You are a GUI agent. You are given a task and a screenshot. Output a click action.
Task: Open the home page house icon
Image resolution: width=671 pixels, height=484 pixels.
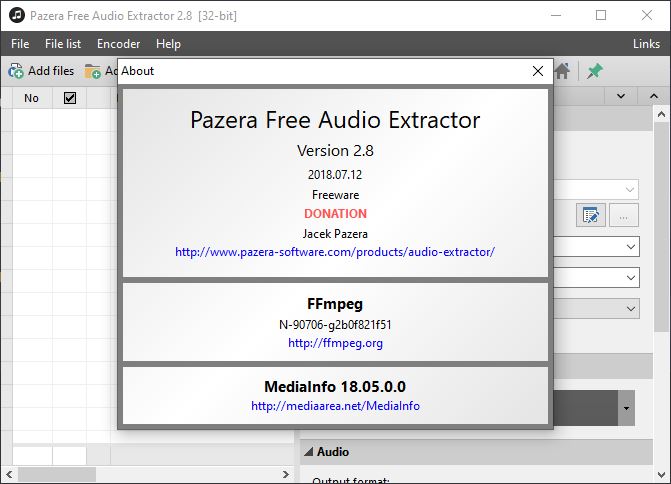(x=563, y=71)
